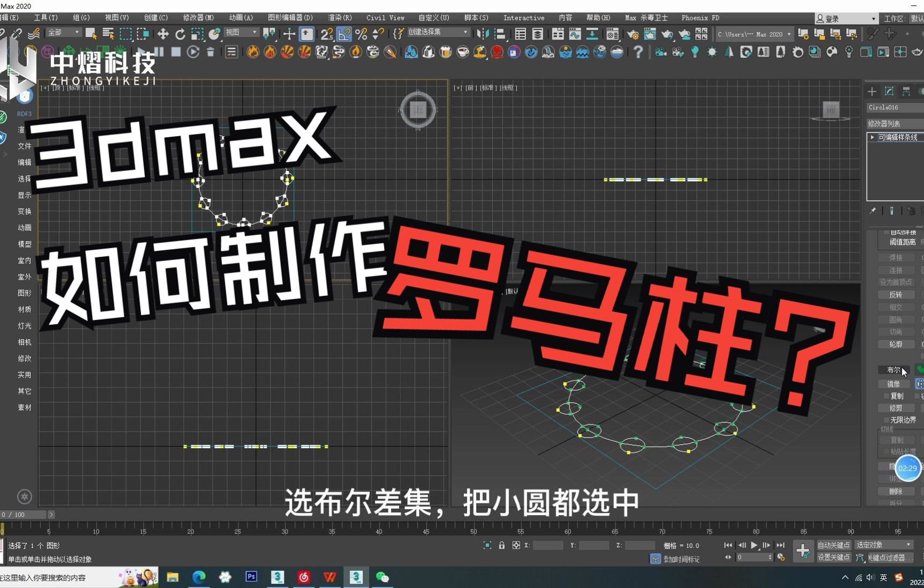Open WeChat from the Windows taskbar
The width and height of the screenshot is (924, 588).
click(382, 577)
